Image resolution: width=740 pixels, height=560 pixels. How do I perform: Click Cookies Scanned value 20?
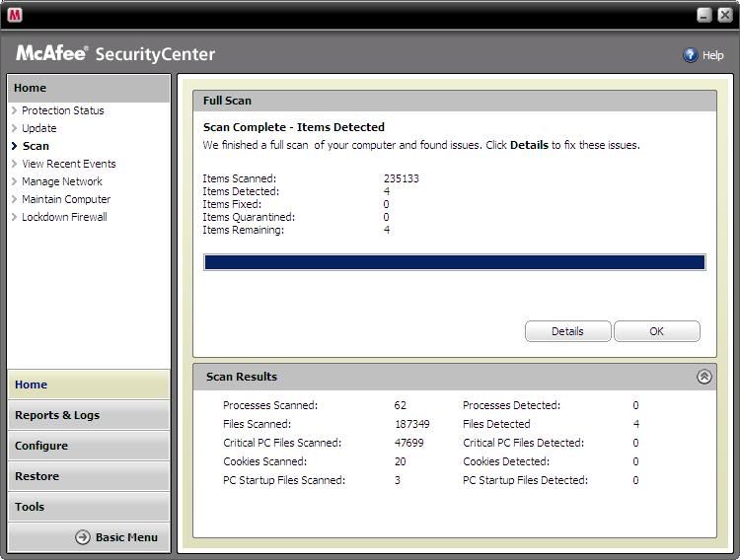(401, 461)
